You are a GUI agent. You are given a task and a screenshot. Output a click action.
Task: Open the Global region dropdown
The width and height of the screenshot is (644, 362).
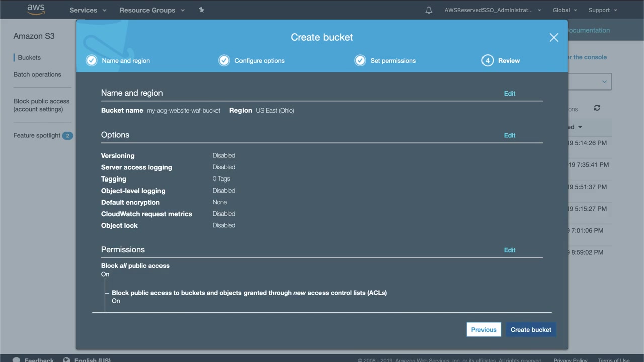(565, 10)
